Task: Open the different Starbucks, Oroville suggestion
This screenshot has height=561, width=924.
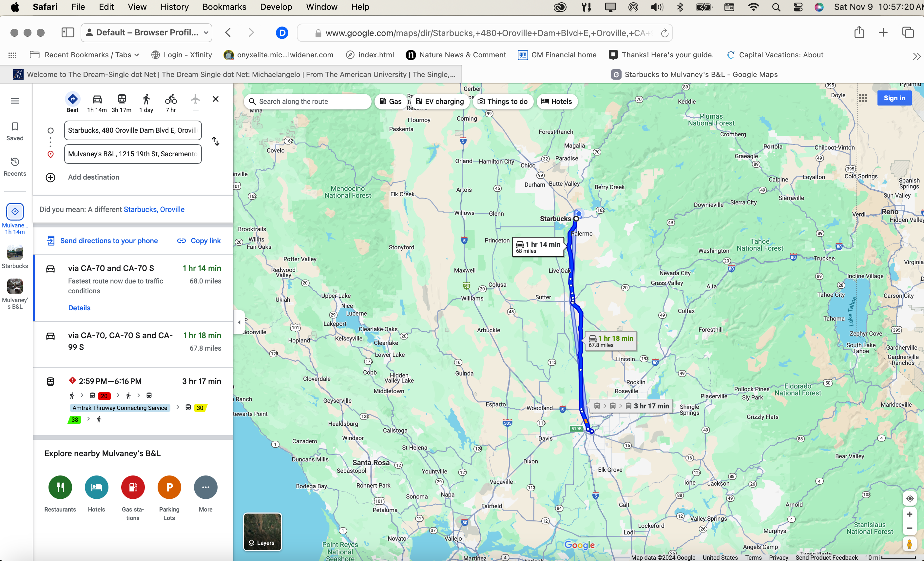Action: (154, 209)
